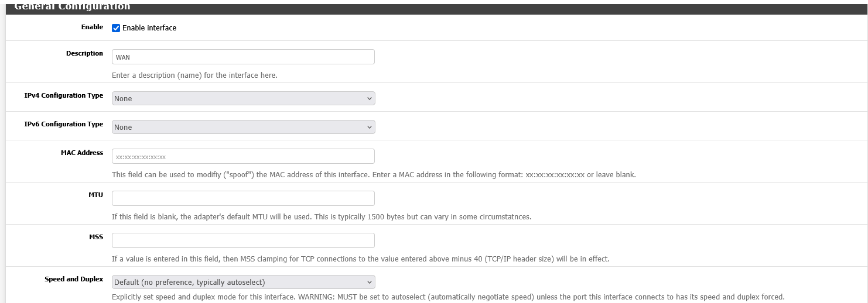Expand the IPv6 Configuration Type dropdown
This screenshot has height=303, width=868.
pos(243,127)
